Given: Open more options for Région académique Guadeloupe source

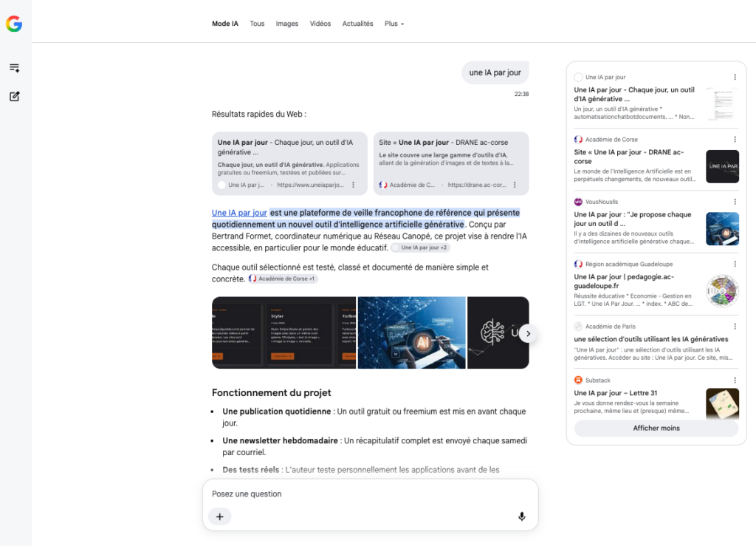Looking at the screenshot, I should 735,264.
